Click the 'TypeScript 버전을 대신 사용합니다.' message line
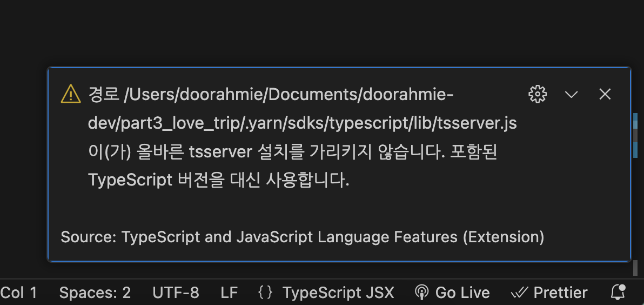This screenshot has width=644, height=305. 218,180
